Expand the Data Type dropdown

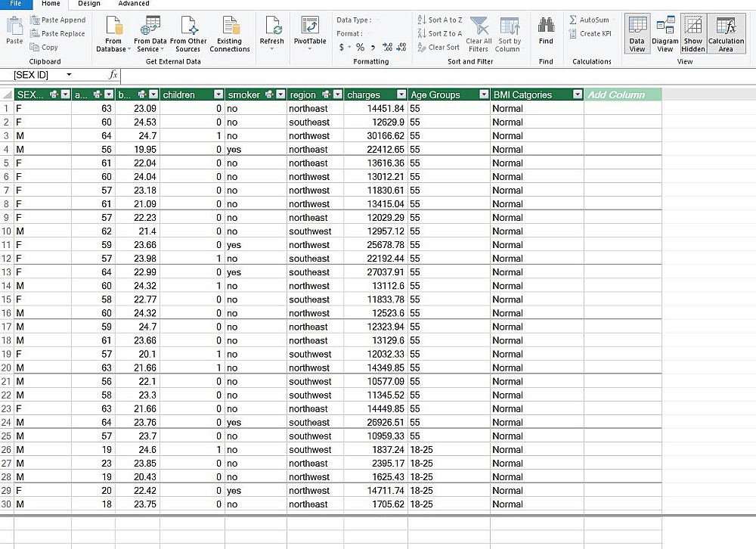tap(377, 20)
